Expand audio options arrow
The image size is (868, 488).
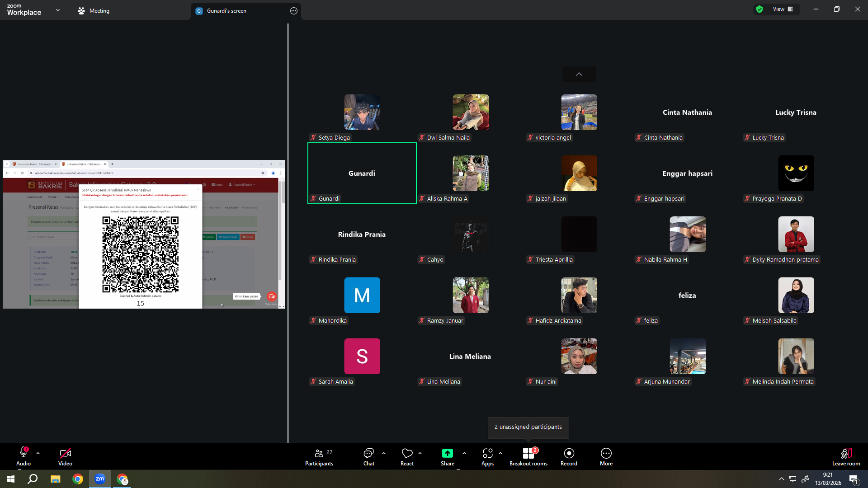click(38, 453)
